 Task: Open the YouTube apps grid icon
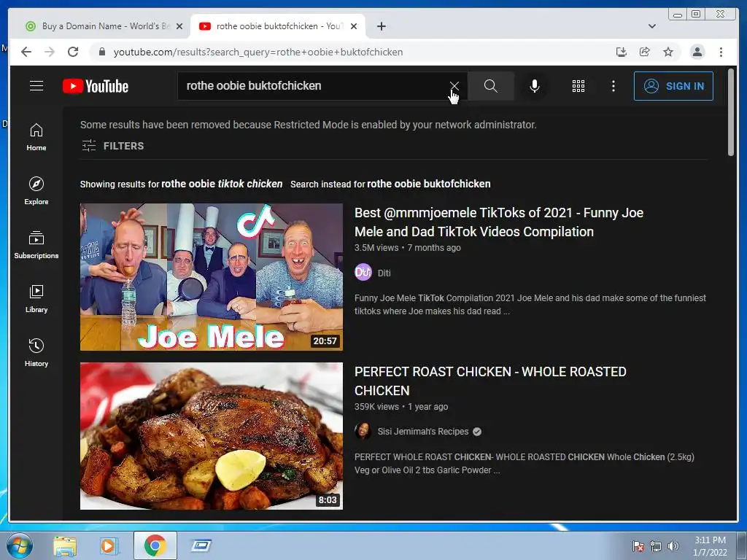(578, 86)
